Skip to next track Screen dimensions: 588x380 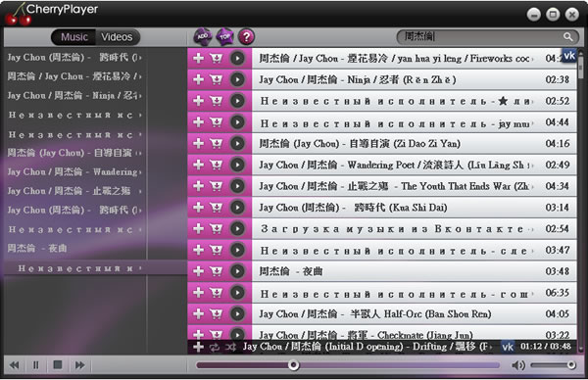(x=80, y=365)
